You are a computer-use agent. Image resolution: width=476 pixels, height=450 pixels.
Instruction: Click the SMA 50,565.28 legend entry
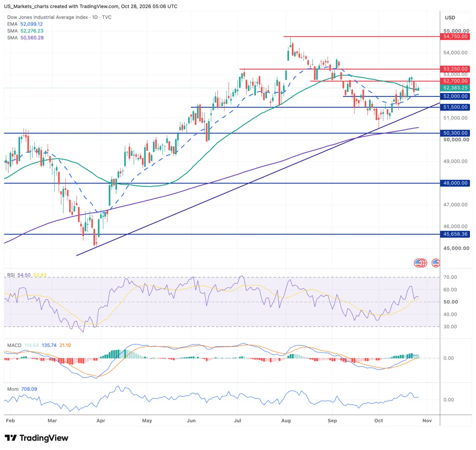tap(25, 38)
